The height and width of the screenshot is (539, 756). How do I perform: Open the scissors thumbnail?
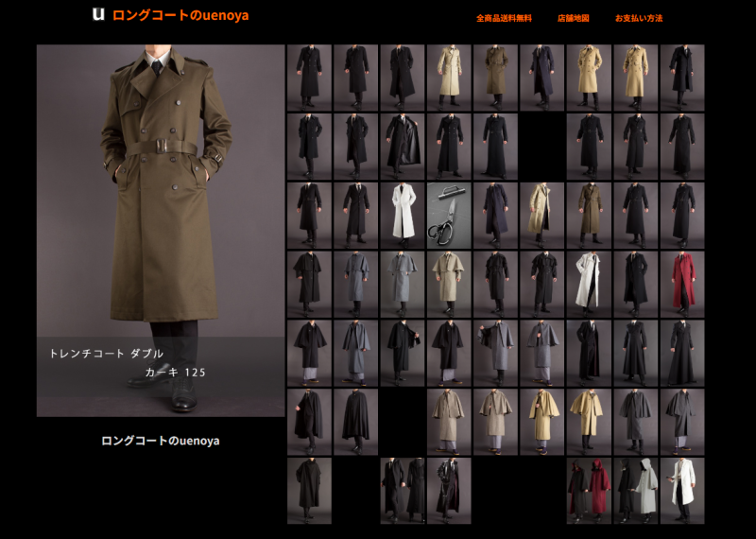449,216
